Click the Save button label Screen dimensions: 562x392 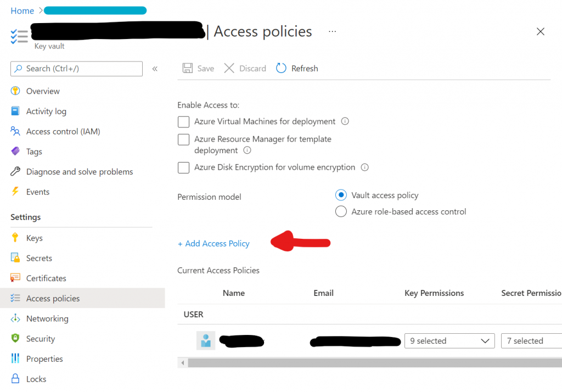coord(206,69)
